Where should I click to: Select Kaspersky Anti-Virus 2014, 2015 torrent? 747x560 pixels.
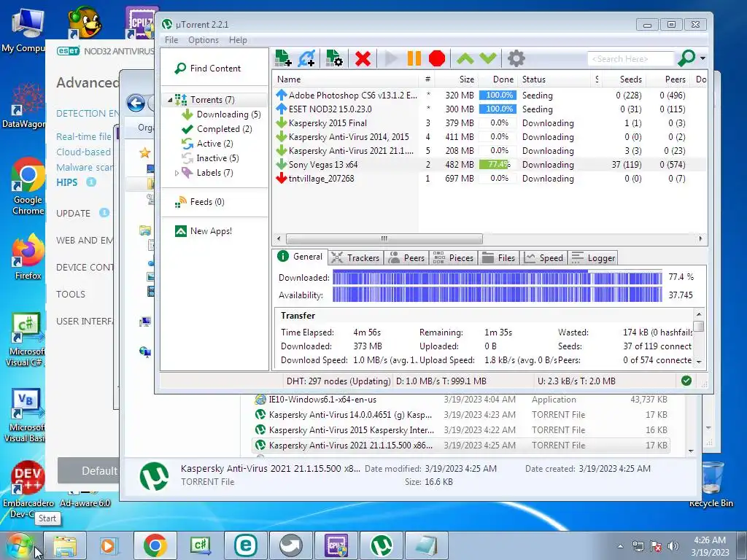488,136
